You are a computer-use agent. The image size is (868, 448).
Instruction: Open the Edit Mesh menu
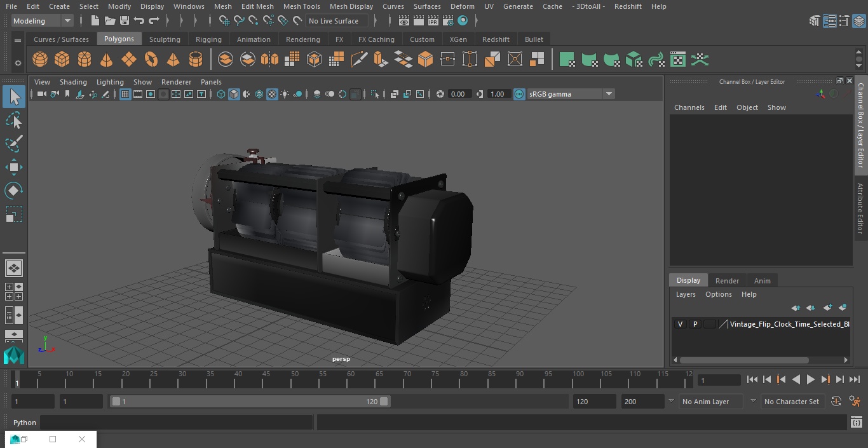(257, 6)
